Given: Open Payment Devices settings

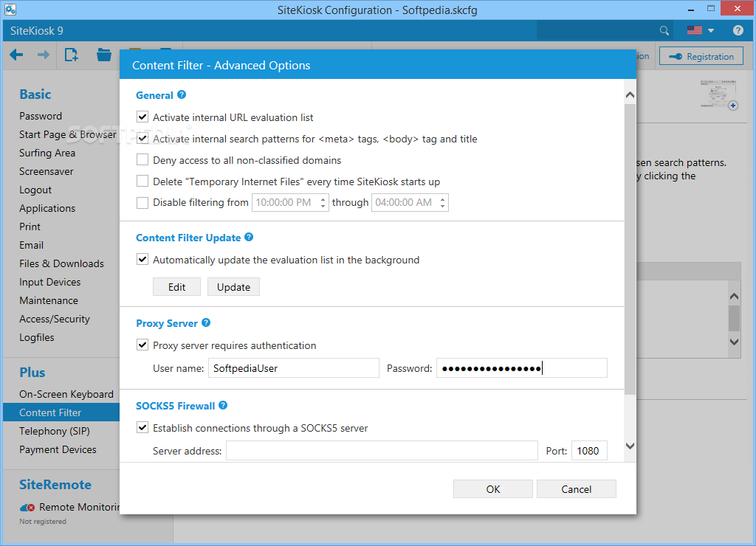Looking at the screenshot, I should (58, 449).
